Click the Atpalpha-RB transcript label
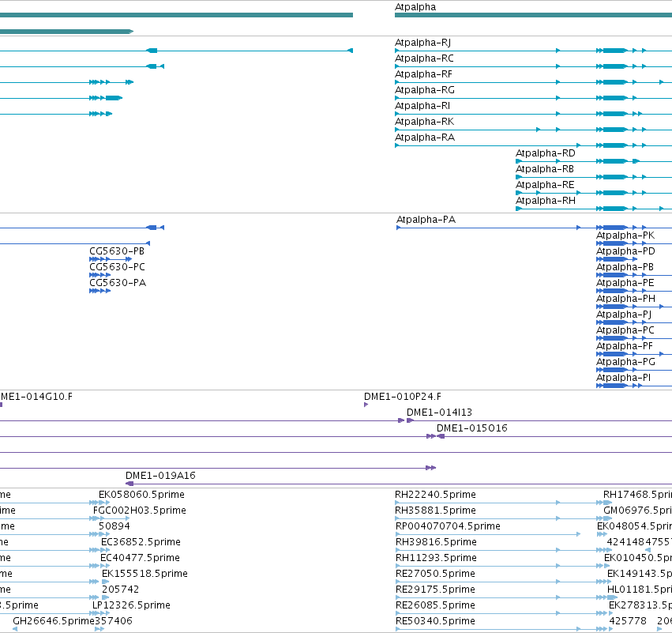This screenshot has height=633, width=672. pyautogui.click(x=544, y=169)
